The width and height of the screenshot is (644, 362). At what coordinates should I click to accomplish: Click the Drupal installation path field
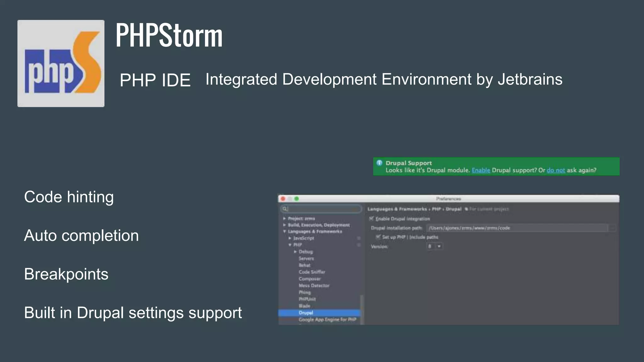(517, 228)
